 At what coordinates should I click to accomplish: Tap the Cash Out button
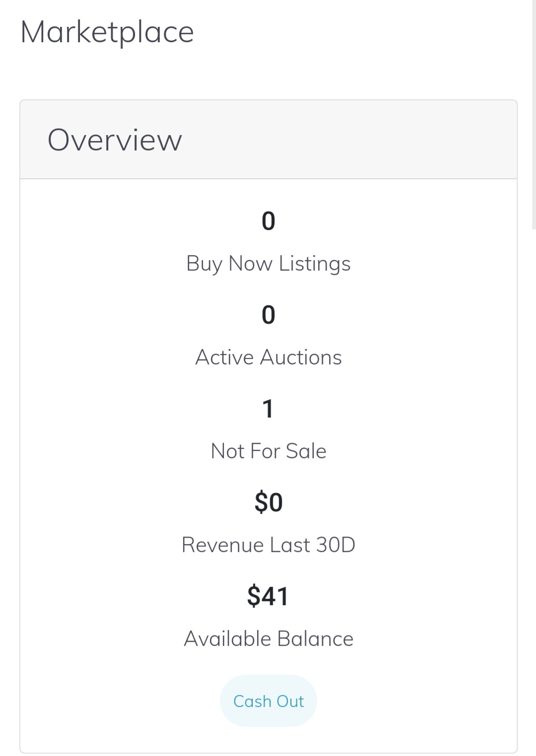click(x=268, y=700)
